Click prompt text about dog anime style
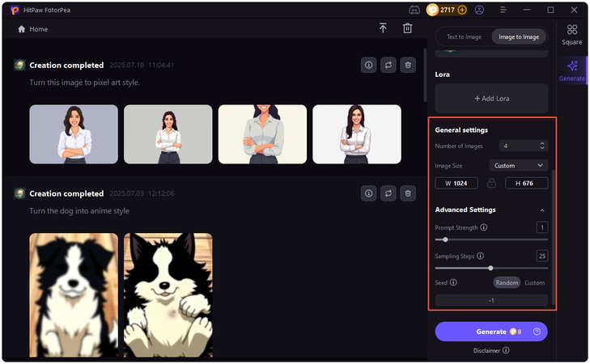 79,211
